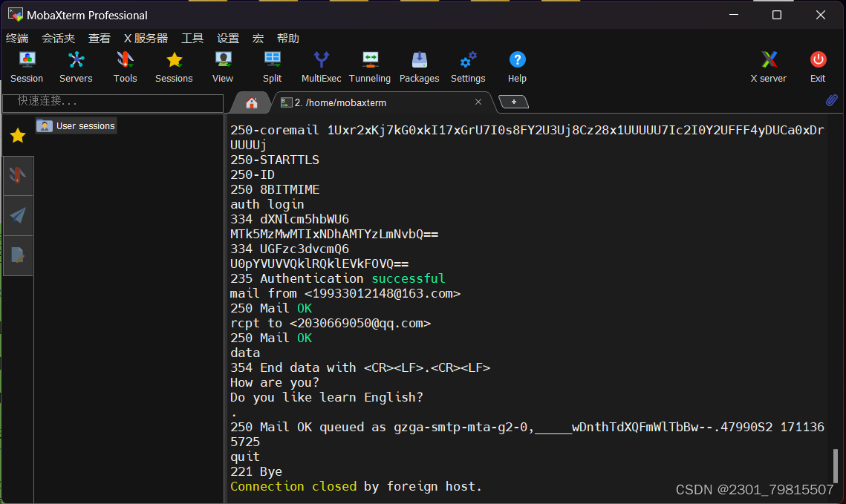Image resolution: width=846 pixels, height=504 pixels.
Task: Open the 工具 menu
Action: [192, 39]
